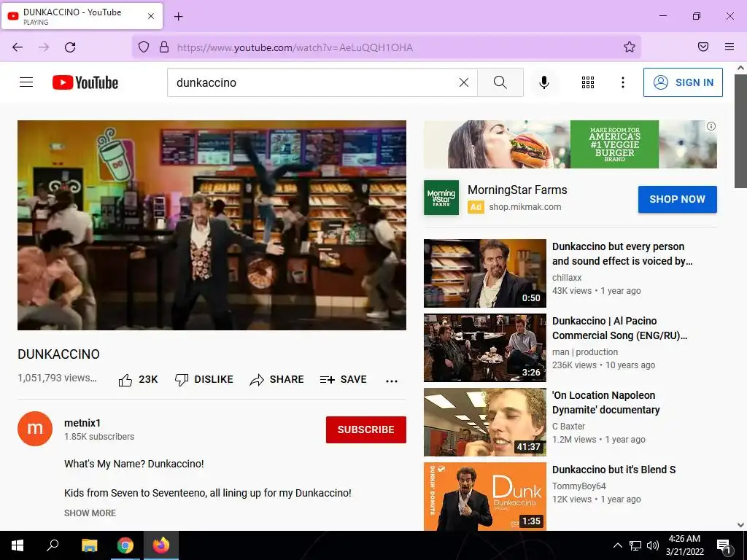Open the volume control in tray
This screenshot has width=747, height=560.
pyautogui.click(x=653, y=545)
